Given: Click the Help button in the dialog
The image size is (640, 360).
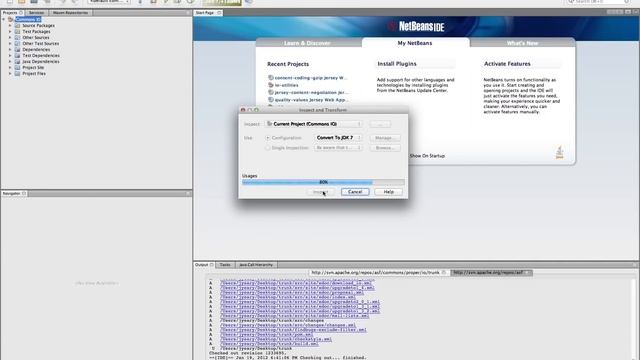Looking at the screenshot, I should click(x=389, y=192).
